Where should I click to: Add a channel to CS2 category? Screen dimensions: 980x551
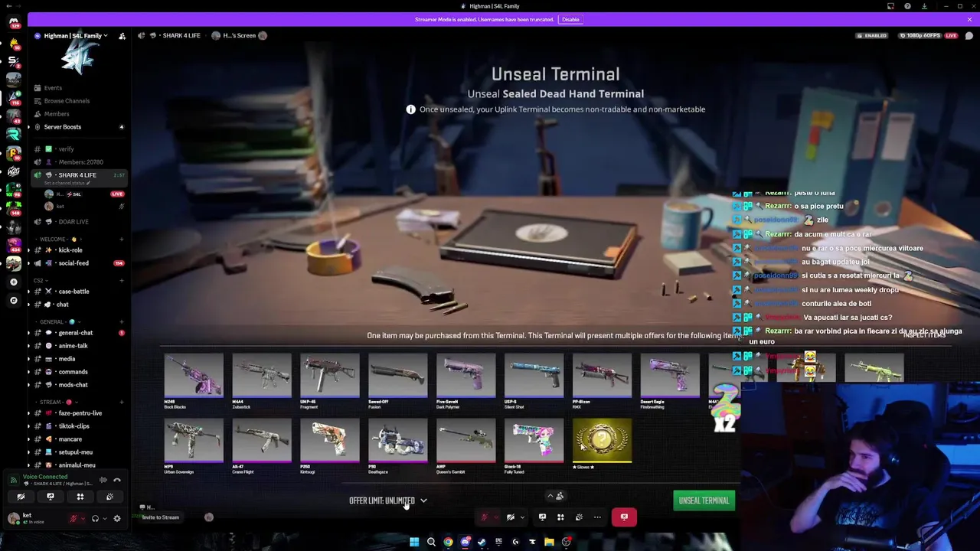tap(121, 281)
